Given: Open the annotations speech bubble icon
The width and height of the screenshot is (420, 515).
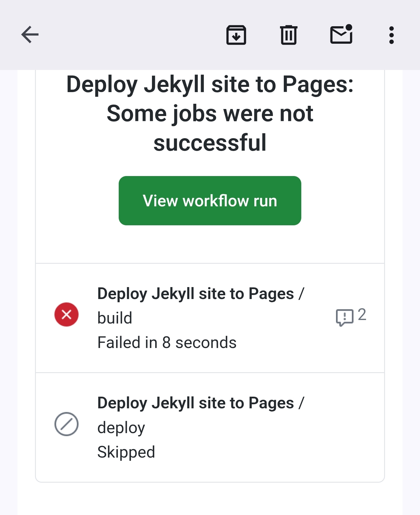Looking at the screenshot, I should [x=344, y=317].
